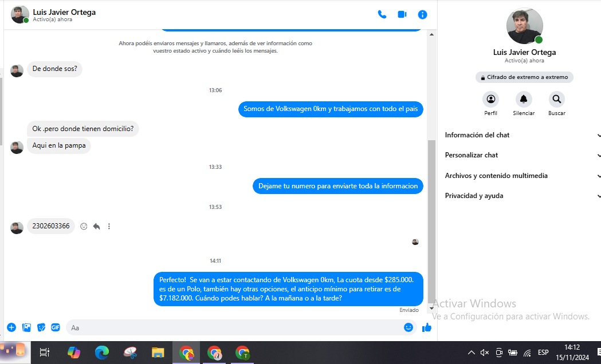Viewport: 601px width, 364px height.
Task: Reply to the phone number message
Action: click(x=96, y=226)
